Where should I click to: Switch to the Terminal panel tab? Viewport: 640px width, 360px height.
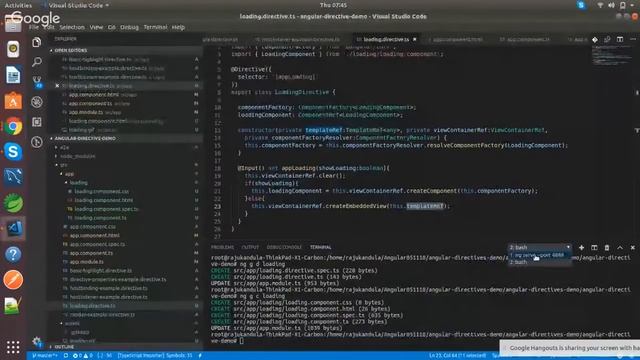[x=320, y=247]
